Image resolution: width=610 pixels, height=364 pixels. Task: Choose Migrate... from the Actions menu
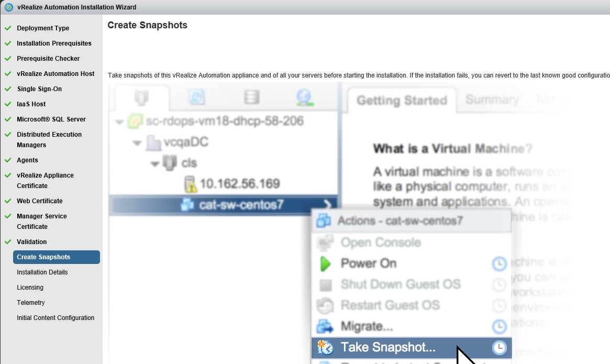click(411, 327)
